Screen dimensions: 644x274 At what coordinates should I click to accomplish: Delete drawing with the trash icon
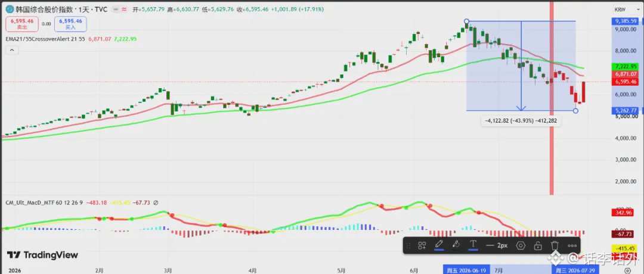555,245
